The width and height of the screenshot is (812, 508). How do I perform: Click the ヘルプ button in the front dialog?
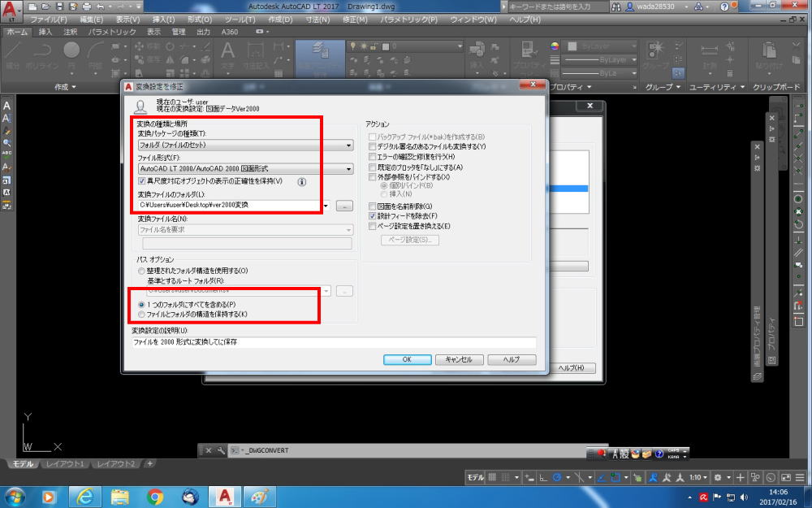512,359
